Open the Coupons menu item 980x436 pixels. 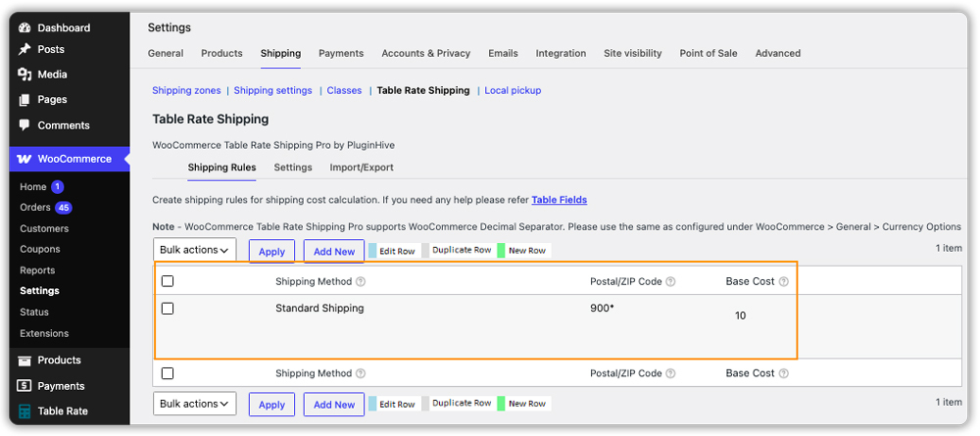(x=40, y=249)
